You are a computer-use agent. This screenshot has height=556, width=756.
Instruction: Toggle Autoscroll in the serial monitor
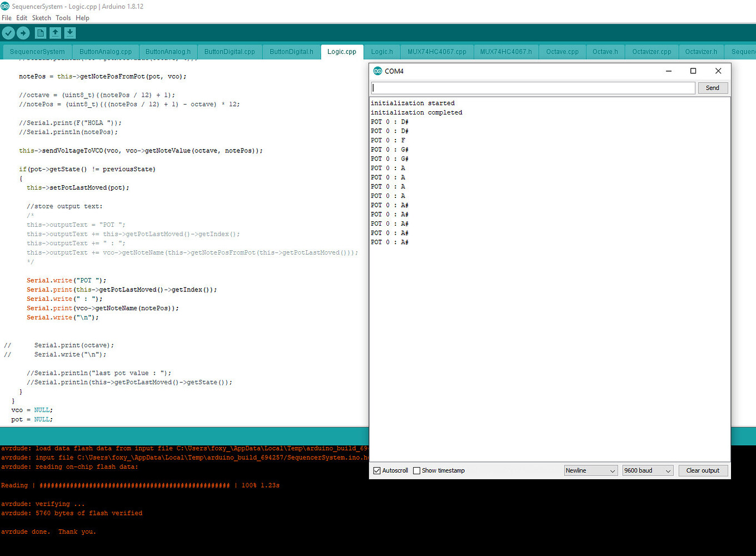pyautogui.click(x=376, y=470)
